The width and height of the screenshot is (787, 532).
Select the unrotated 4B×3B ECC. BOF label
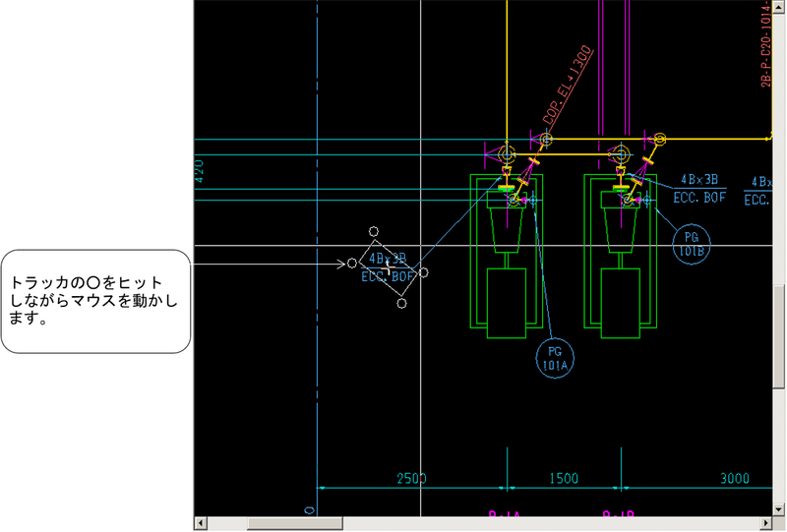pos(698,189)
